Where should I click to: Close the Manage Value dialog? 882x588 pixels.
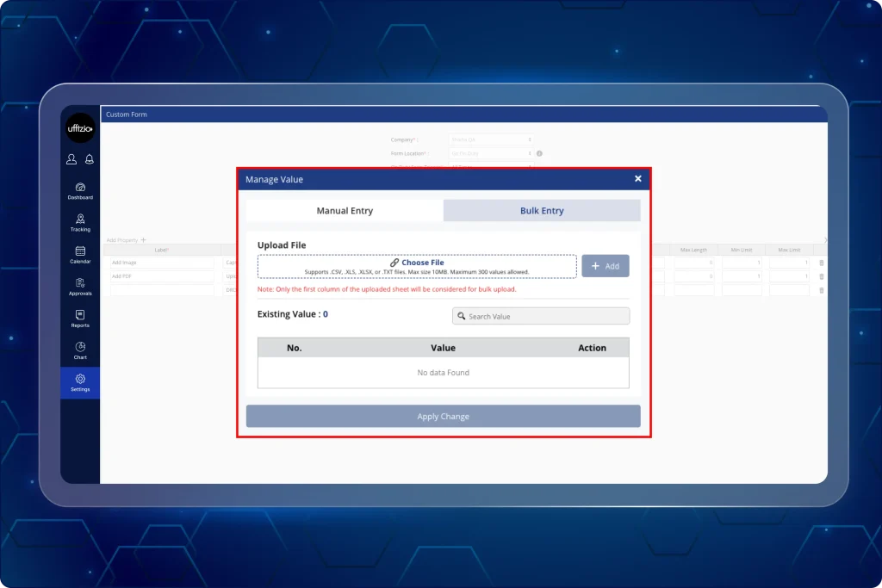(x=638, y=179)
